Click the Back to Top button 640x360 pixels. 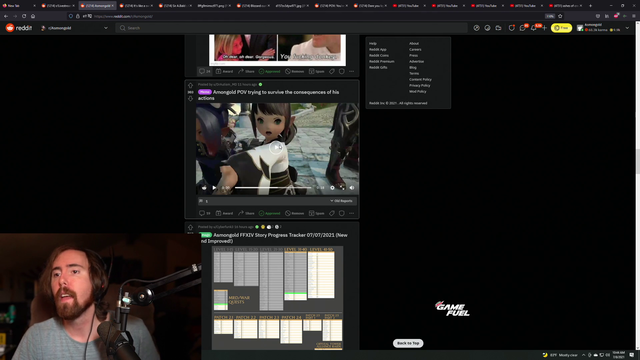point(408,343)
